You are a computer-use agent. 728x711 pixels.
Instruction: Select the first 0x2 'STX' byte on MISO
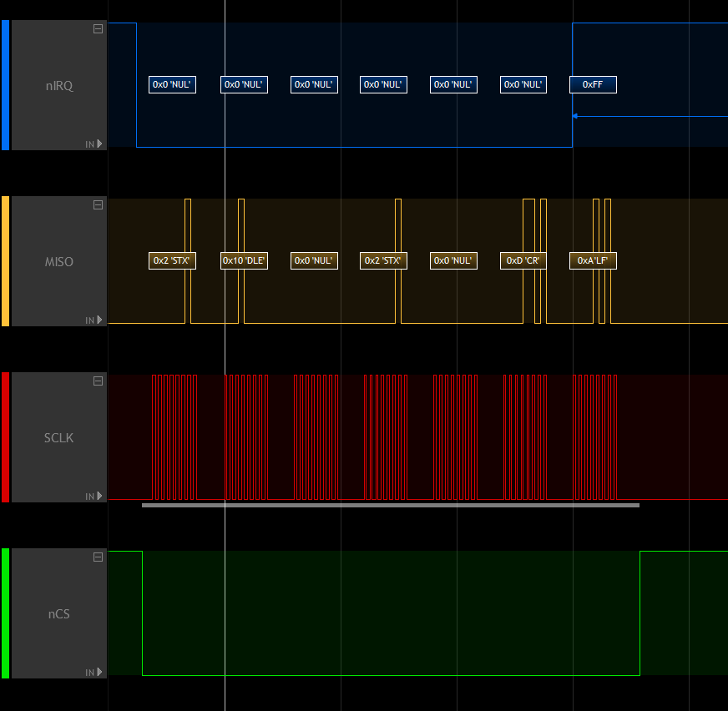click(172, 260)
